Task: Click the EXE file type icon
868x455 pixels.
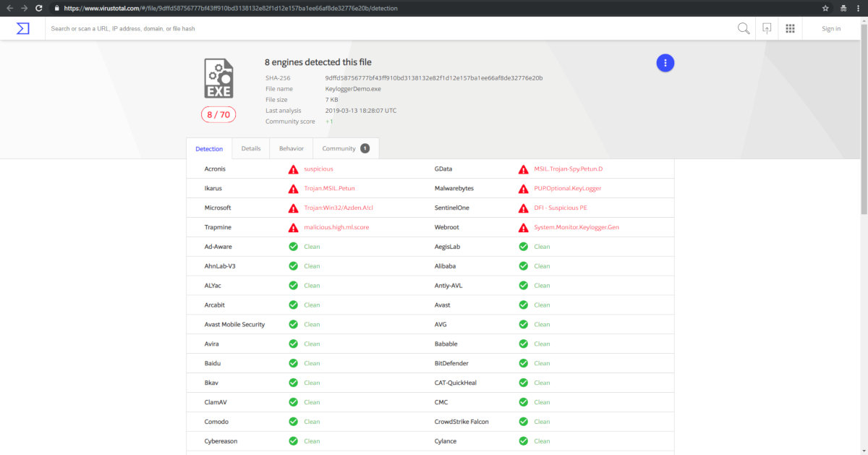Action: tap(218, 78)
